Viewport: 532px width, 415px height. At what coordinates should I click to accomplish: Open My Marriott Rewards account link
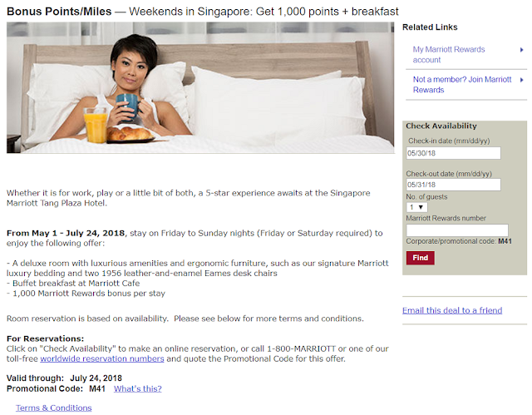(449, 55)
